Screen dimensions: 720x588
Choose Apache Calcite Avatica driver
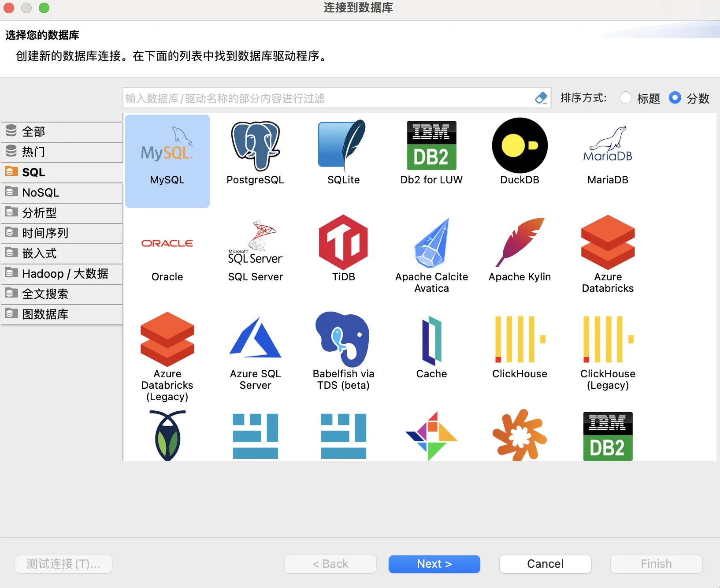click(432, 255)
